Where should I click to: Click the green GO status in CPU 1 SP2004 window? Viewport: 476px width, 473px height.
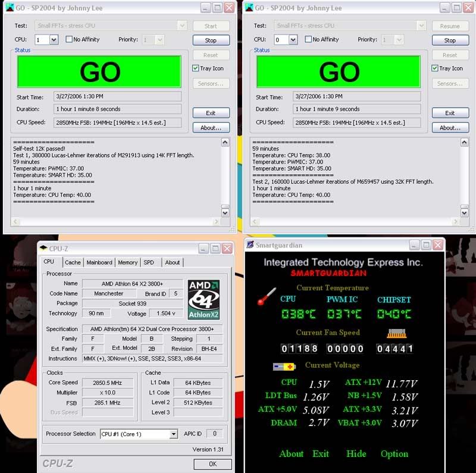(99, 71)
